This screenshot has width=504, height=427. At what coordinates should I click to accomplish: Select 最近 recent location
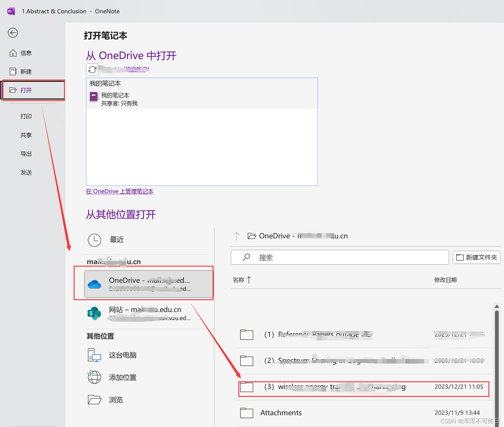point(146,240)
